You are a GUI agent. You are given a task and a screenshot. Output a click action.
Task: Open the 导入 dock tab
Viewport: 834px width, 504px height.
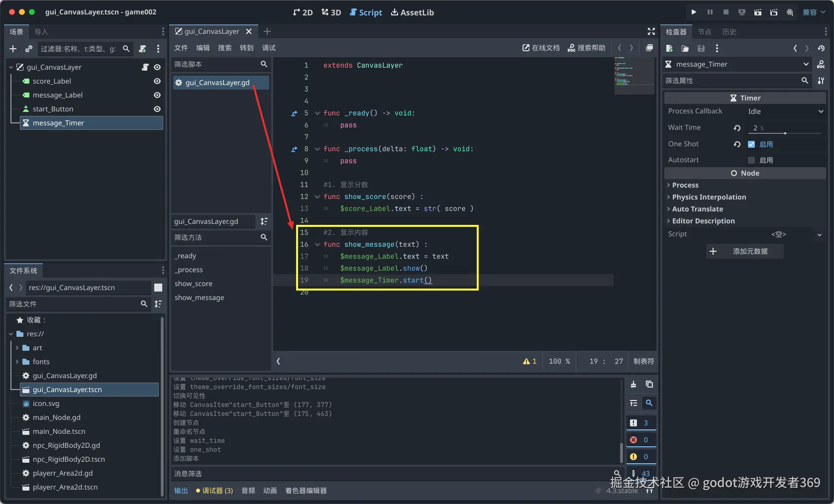coord(41,32)
